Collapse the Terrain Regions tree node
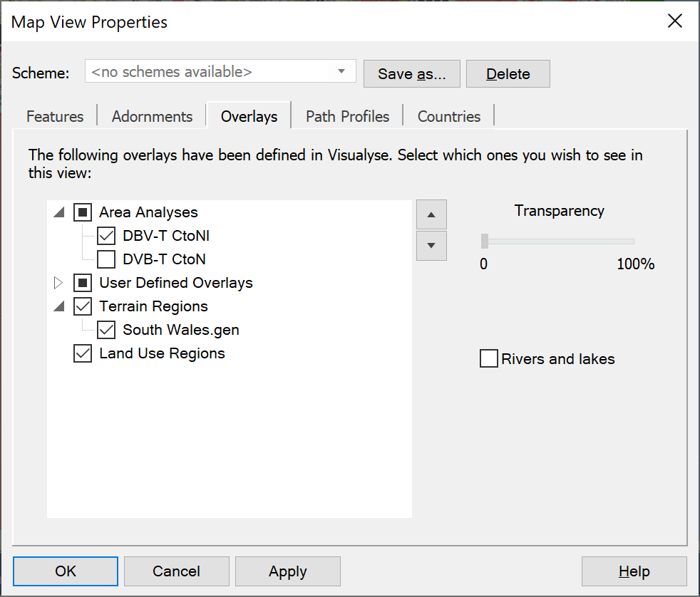 click(59, 306)
